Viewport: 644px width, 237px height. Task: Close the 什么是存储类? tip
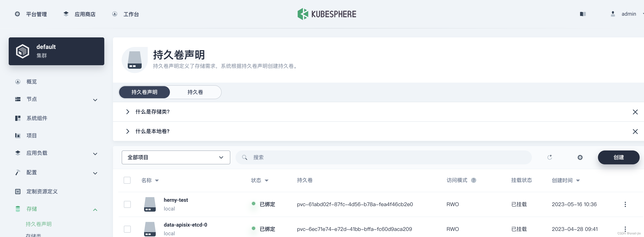tap(635, 112)
